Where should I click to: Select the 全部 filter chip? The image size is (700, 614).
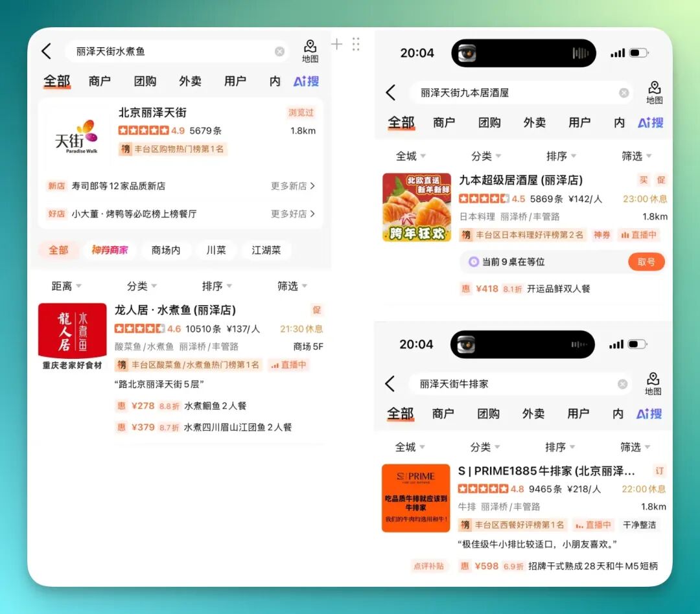(x=58, y=250)
